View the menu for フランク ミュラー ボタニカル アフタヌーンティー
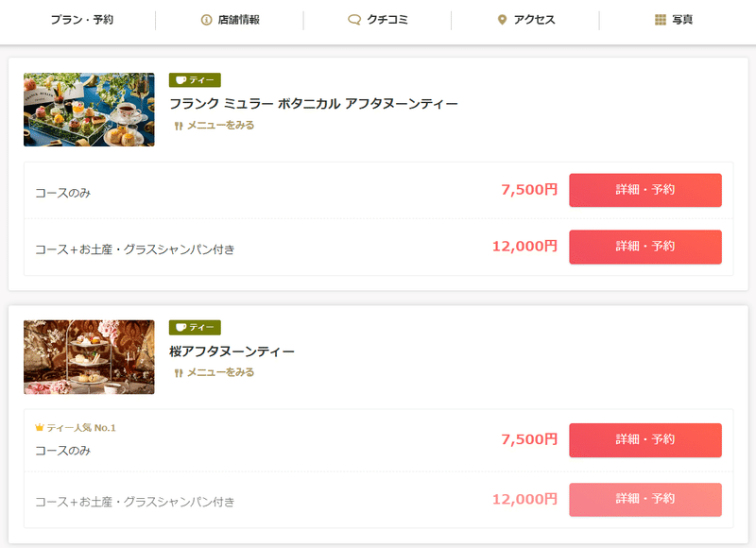The image size is (756, 548). [220, 126]
